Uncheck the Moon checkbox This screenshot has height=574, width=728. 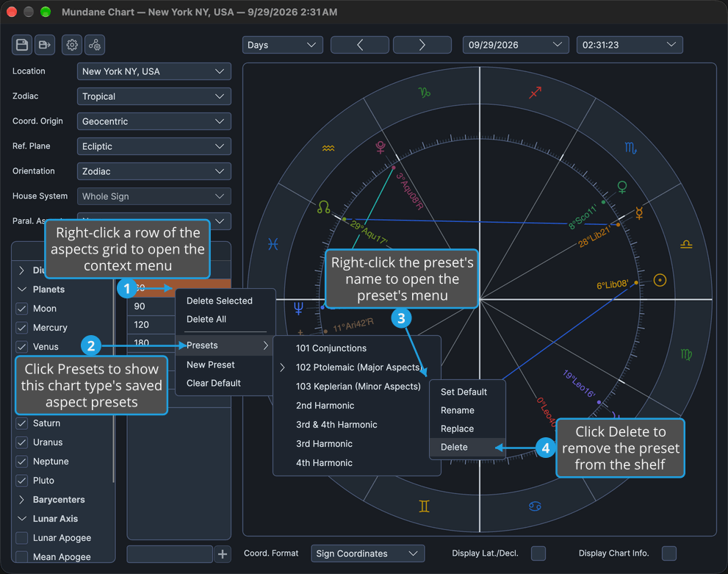tap(22, 309)
